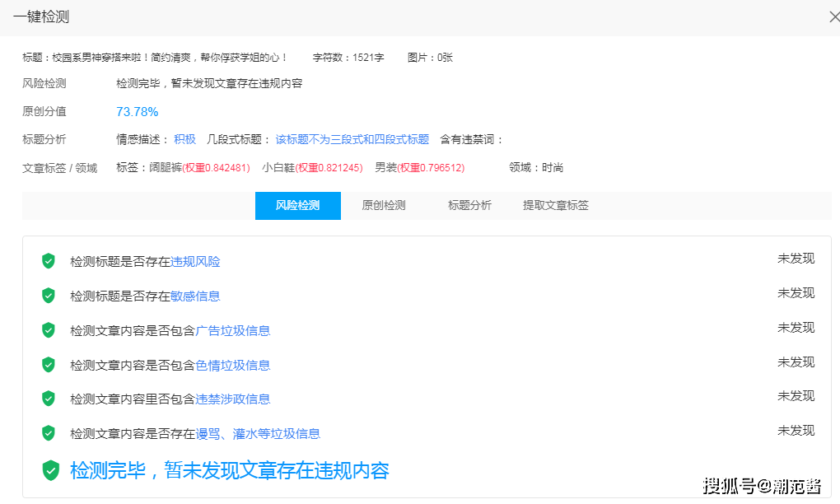The height and width of the screenshot is (504, 840).
Task: Click the shield icon beside 敏感信息 row
Action: [49, 295]
